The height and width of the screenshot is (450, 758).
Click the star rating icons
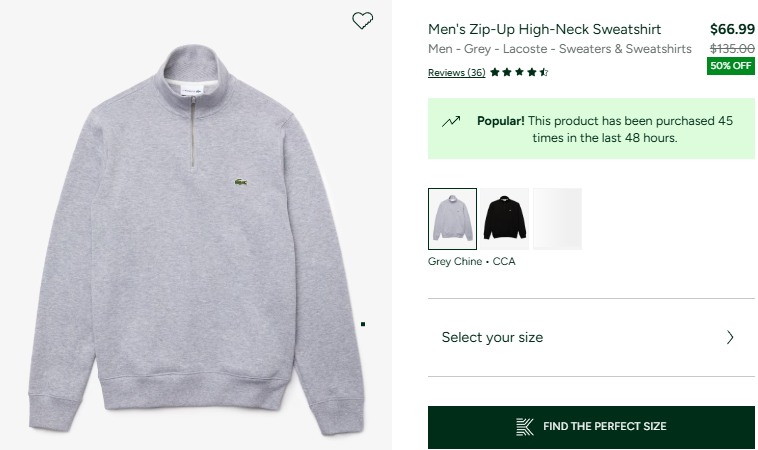(x=519, y=72)
